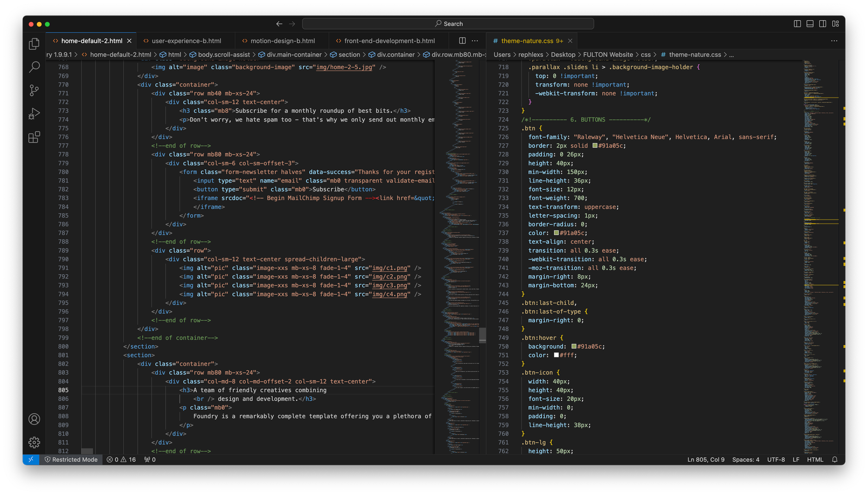The height and width of the screenshot is (495, 868).
Task: Toggle the bottom panel layout icon
Action: [x=810, y=24]
